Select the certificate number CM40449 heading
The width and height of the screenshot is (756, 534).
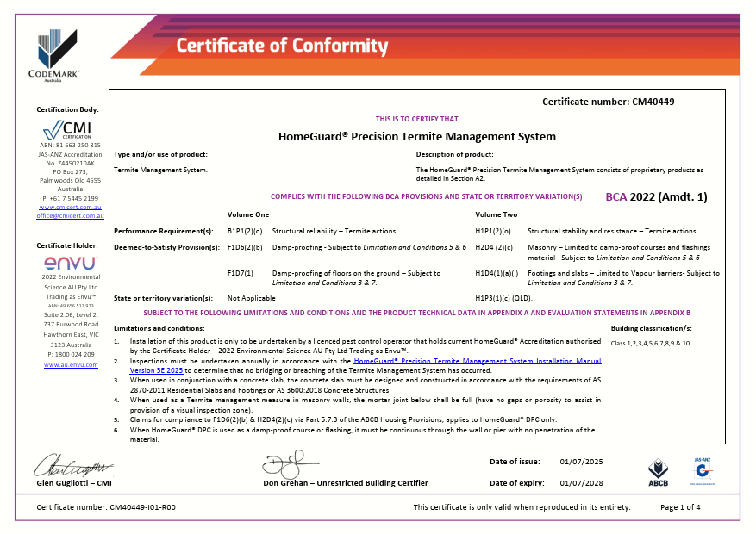[x=608, y=102]
